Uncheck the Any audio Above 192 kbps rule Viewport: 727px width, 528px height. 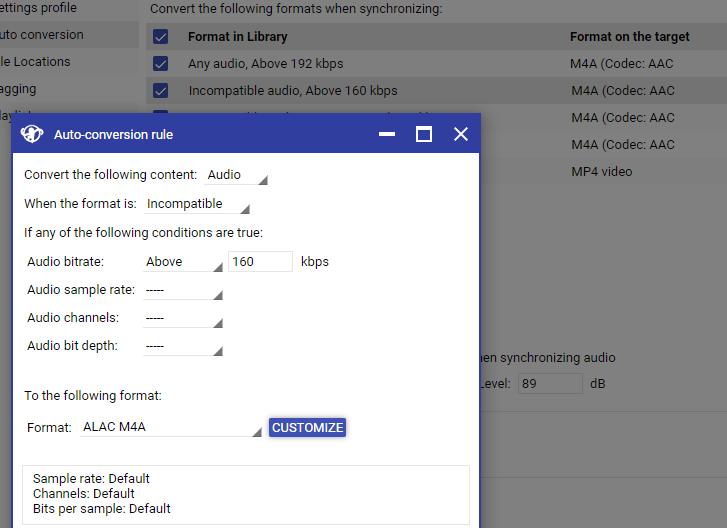click(x=160, y=64)
